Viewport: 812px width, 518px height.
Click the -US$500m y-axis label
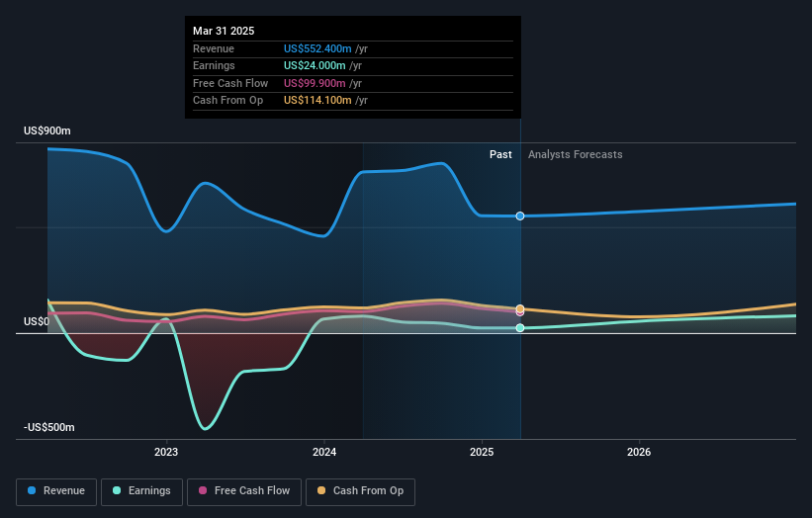49,427
